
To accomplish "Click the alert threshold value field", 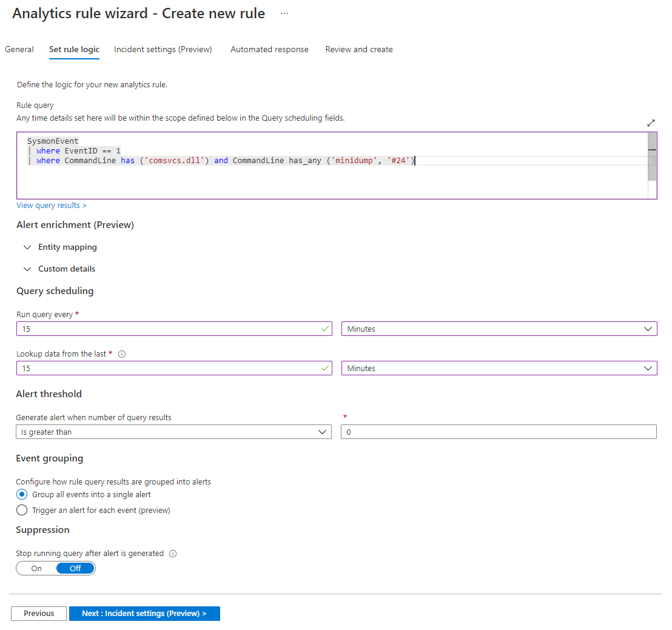I will click(499, 432).
